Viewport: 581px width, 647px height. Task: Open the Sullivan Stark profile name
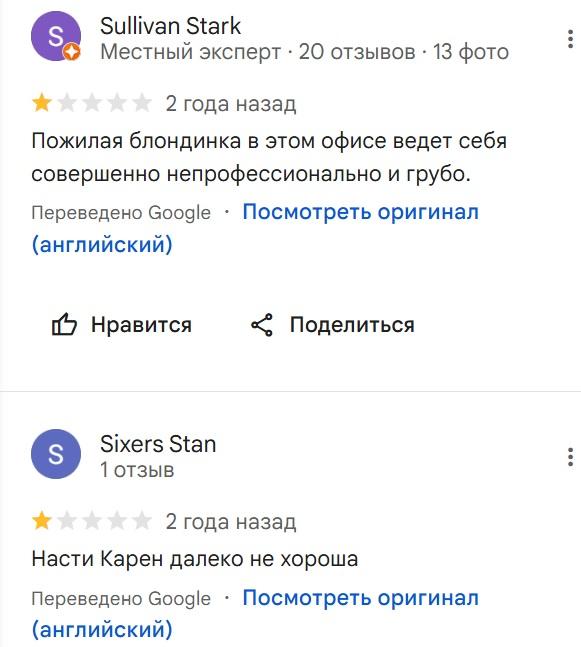170,26
